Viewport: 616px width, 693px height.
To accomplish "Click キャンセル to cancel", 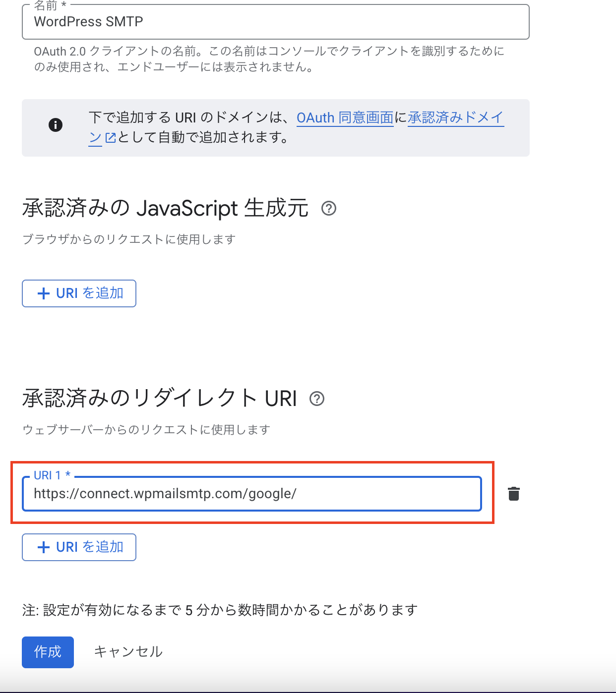I will [127, 651].
